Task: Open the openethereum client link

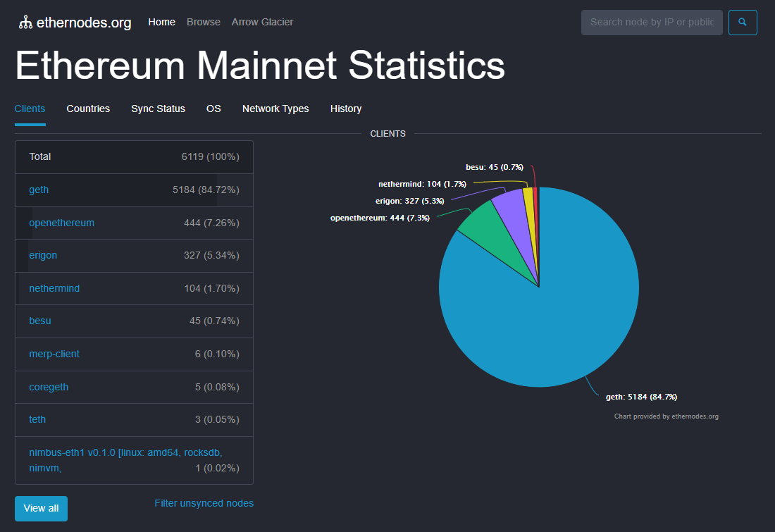Action: tap(61, 223)
